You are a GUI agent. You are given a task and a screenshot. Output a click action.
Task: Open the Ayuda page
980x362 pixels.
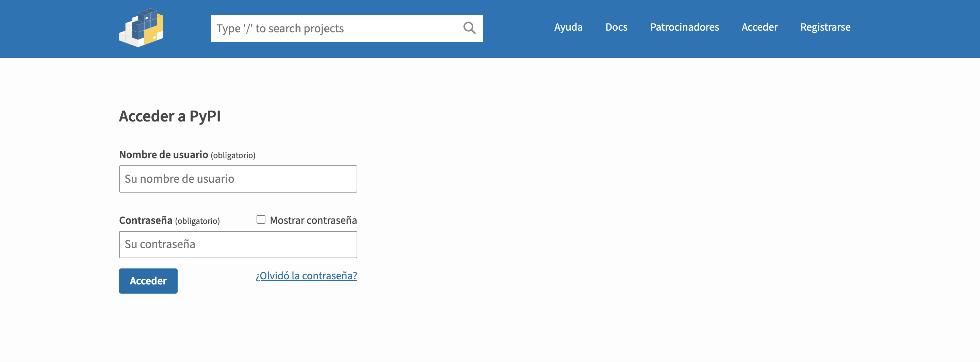[568, 27]
